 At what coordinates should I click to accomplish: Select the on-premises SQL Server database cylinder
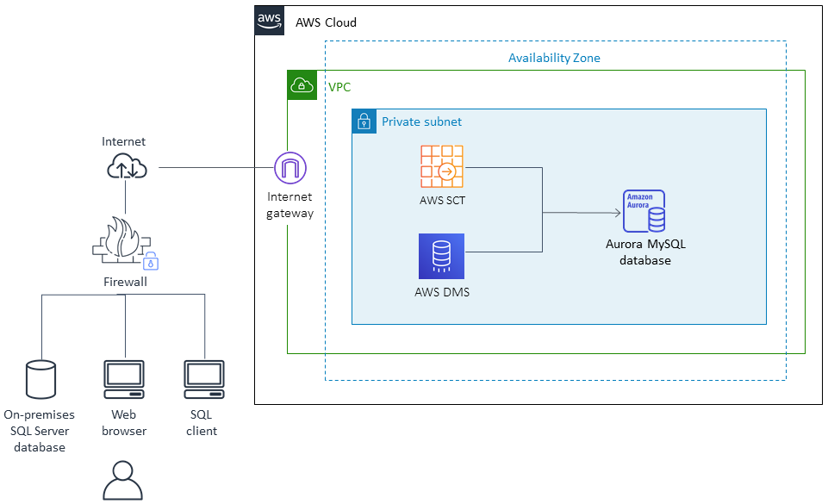(40, 377)
